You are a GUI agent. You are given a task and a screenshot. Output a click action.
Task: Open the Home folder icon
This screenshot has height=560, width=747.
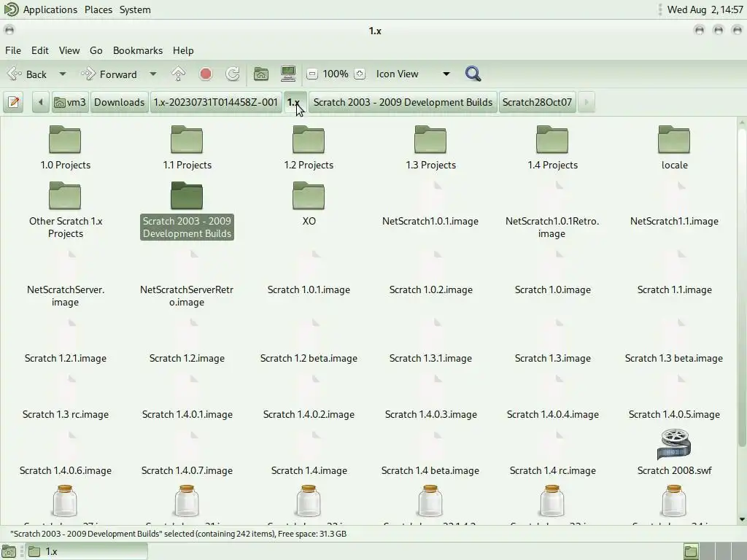(x=260, y=74)
